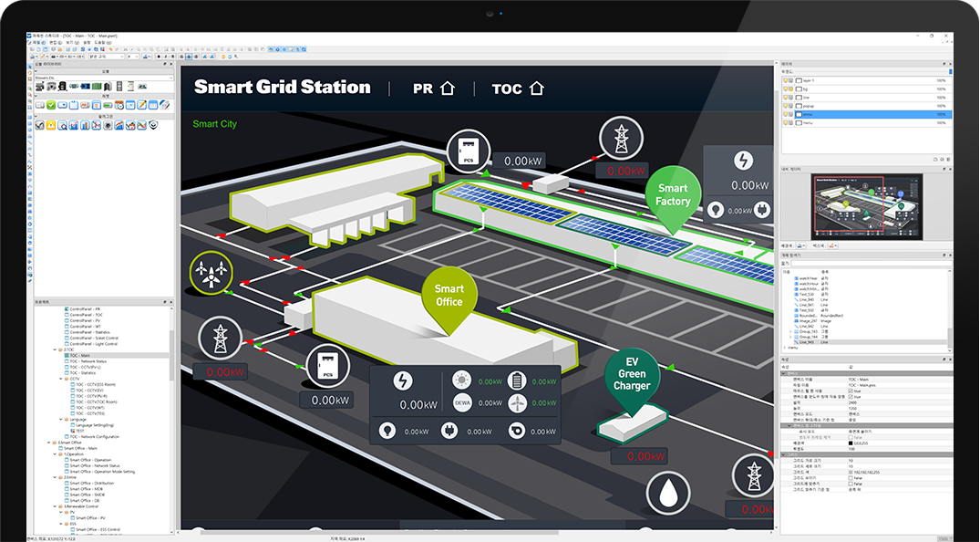Select 'TOC - Statistics' page

(x=83, y=373)
